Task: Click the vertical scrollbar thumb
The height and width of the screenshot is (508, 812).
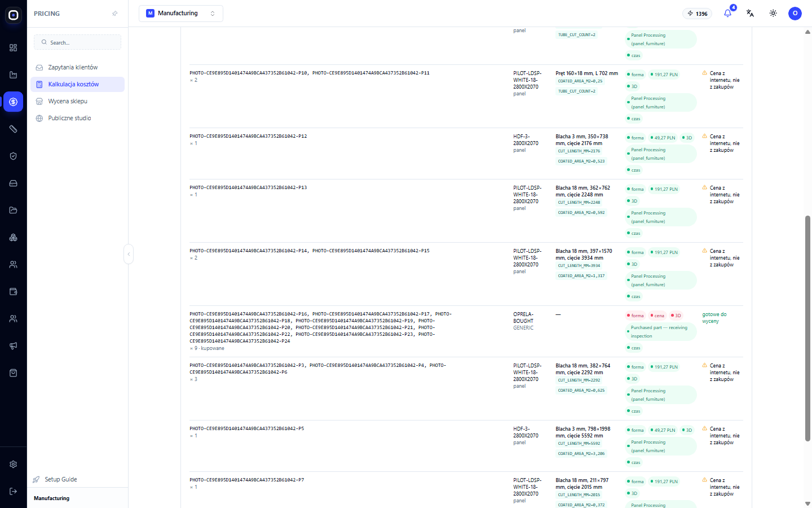Action: [x=807, y=329]
